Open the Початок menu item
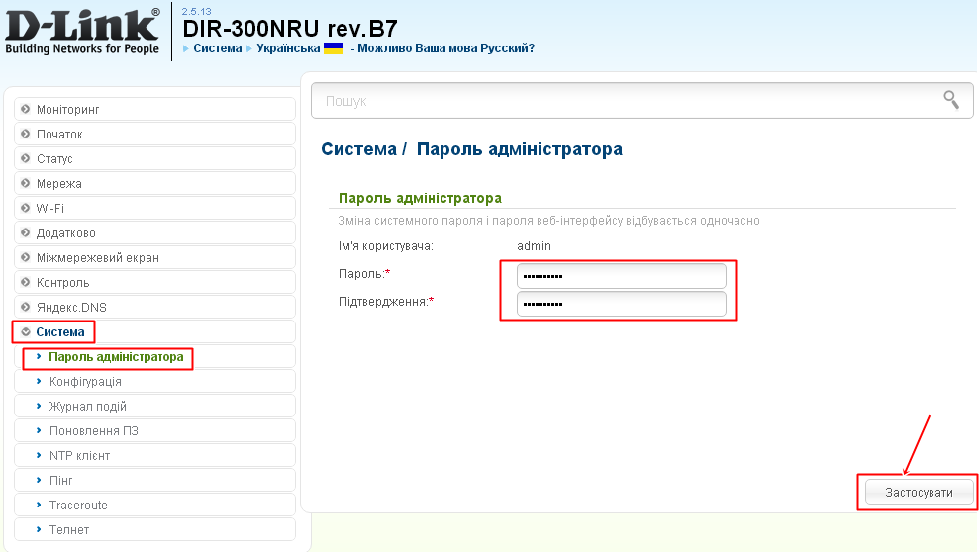This screenshot has width=980, height=552. 154,134
